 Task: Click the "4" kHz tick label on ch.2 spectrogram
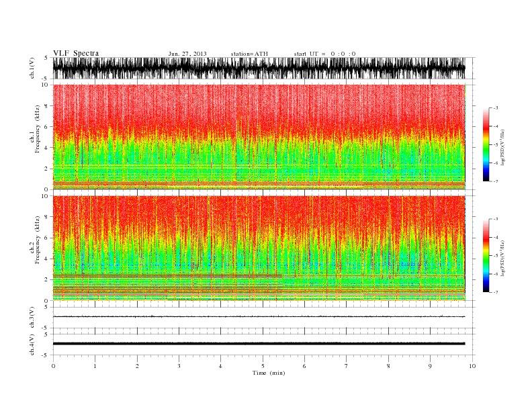click(46, 259)
